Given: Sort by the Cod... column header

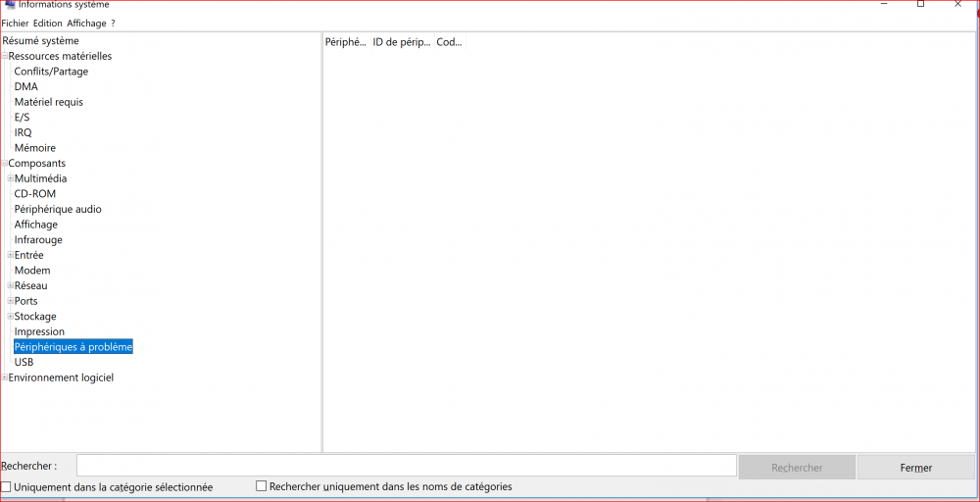Looking at the screenshot, I should pos(450,42).
